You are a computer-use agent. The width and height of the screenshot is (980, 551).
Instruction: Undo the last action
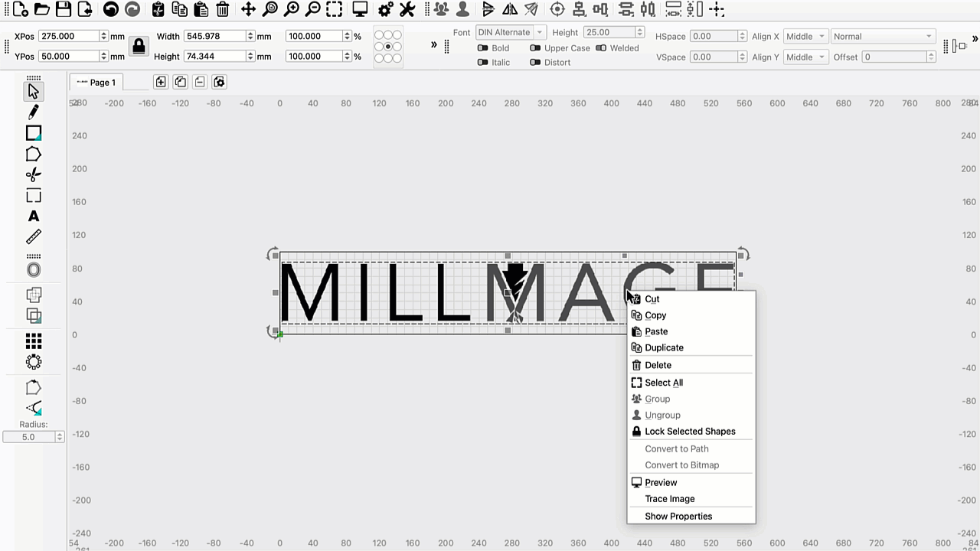pyautogui.click(x=111, y=10)
